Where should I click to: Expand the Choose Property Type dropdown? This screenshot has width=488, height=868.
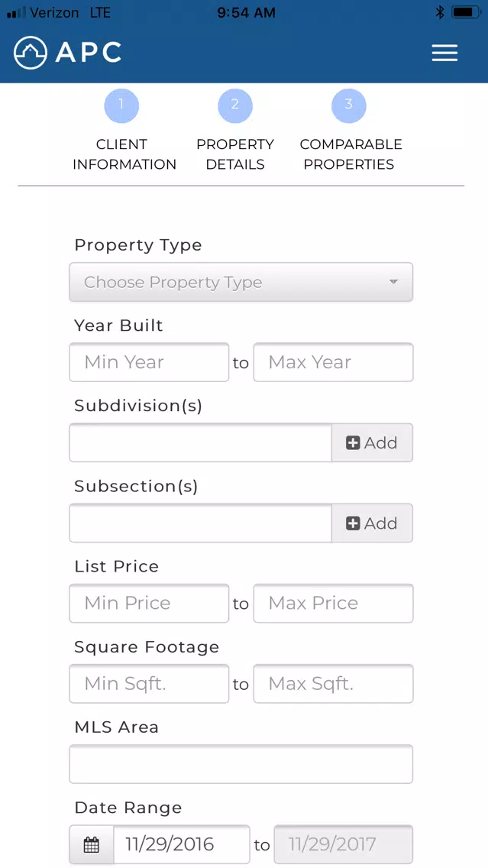241,282
